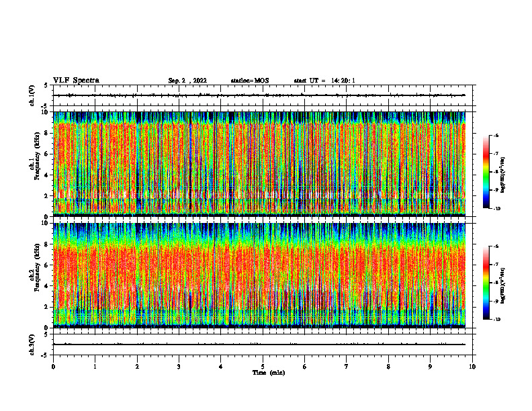Click inside the ch.2 spectrogram panel
Screen dimensions: 532x411
tap(259, 275)
